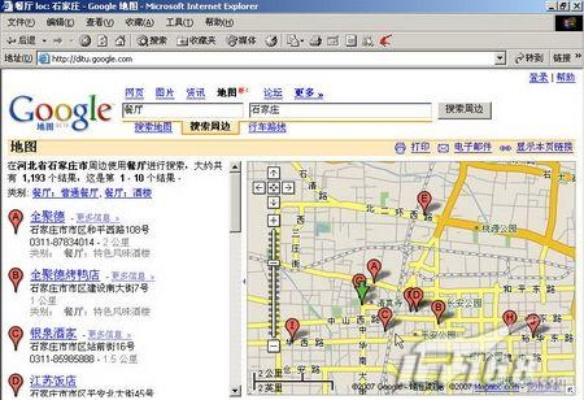Expand the address bar dropdown

pyautogui.click(x=499, y=58)
